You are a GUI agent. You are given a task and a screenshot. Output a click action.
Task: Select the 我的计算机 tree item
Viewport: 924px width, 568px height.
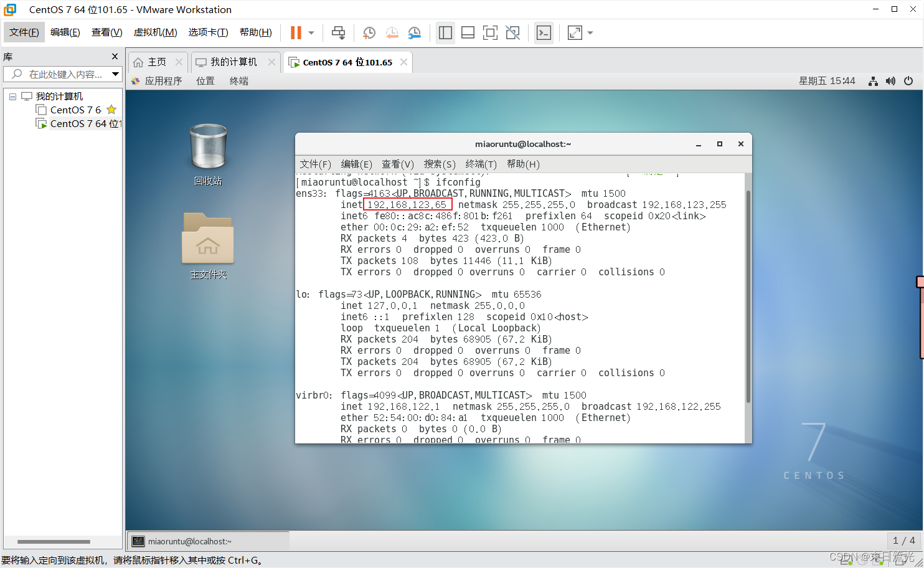click(59, 97)
